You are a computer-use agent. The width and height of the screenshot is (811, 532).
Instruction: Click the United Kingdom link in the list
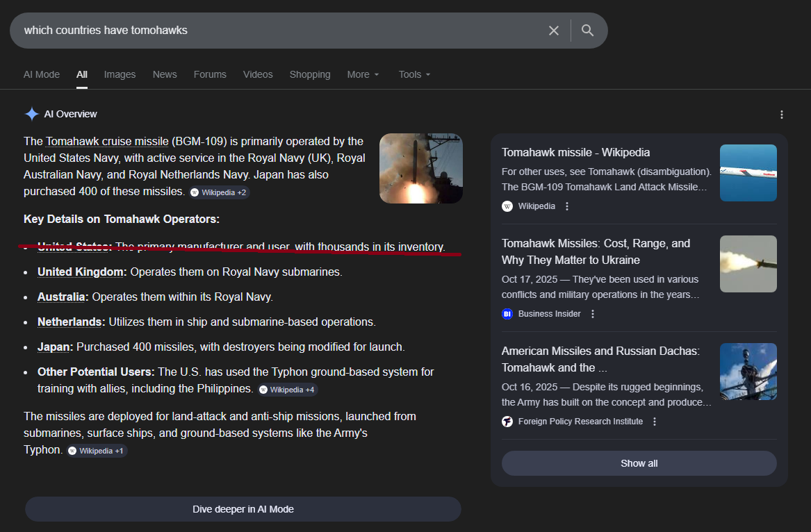(80, 272)
